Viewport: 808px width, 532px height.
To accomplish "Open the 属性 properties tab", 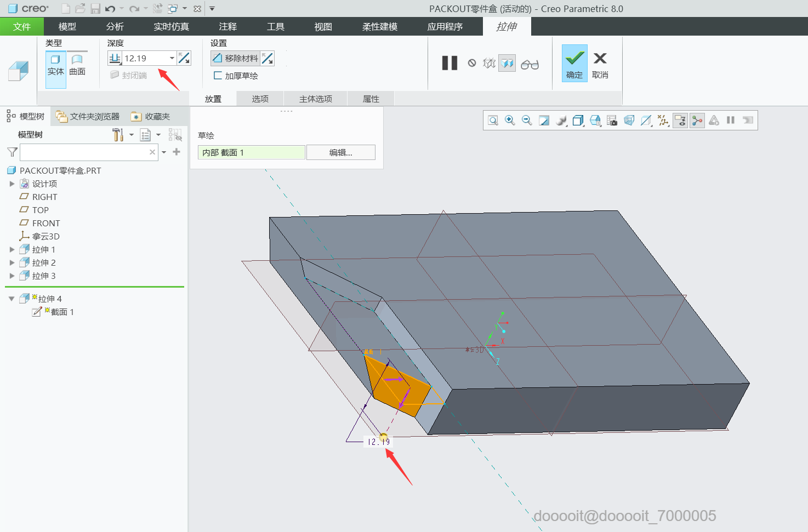I will (371, 99).
